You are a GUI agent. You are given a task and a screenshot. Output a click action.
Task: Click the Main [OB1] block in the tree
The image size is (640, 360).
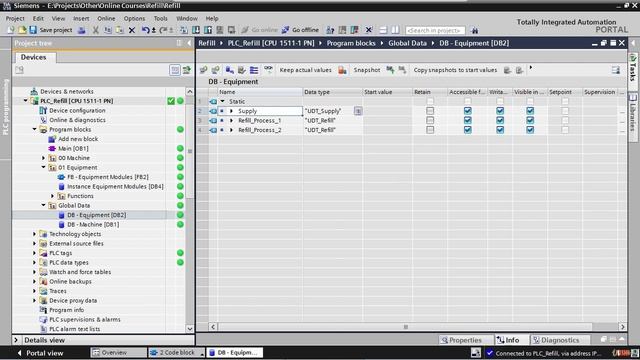pyautogui.click(x=73, y=148)
